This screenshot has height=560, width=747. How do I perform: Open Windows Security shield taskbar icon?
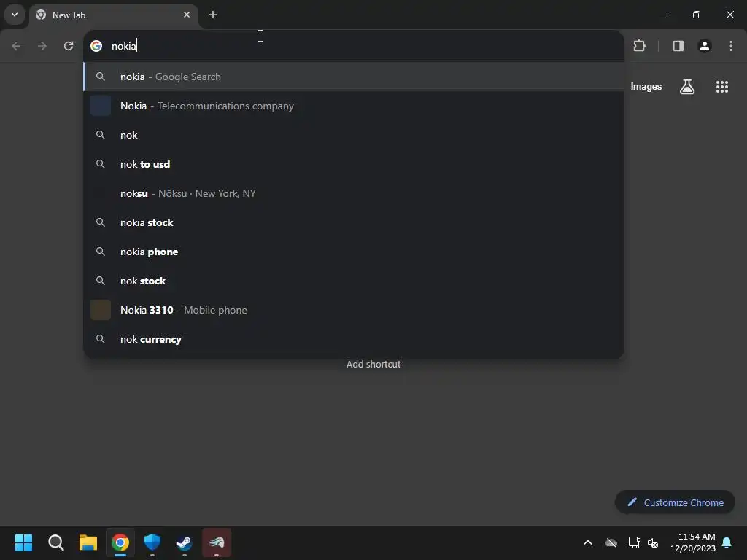click(152, 542)
